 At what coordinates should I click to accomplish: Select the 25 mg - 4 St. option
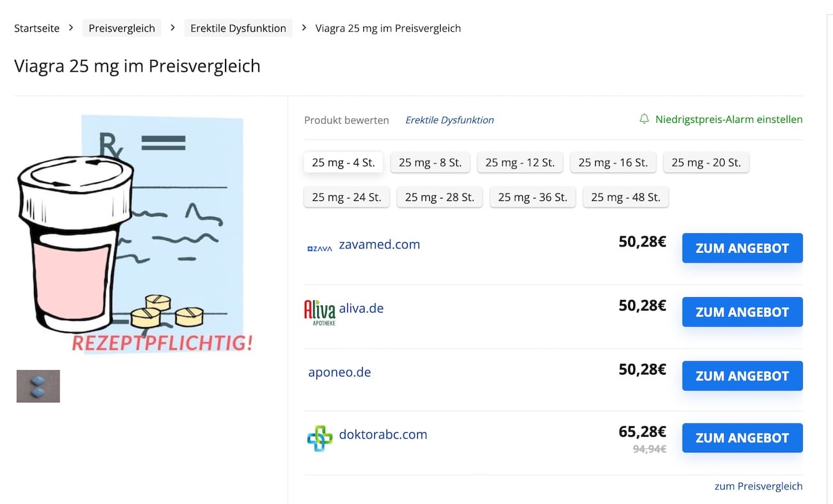tap(343, 163)
